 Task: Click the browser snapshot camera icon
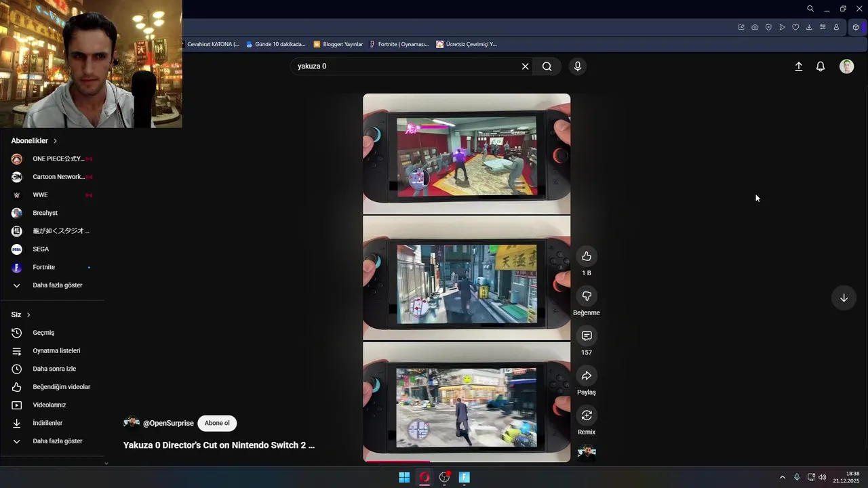click(x=755, y=27)
